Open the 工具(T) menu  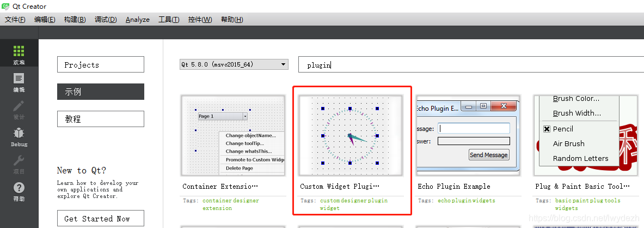click(x=169, y=19)
